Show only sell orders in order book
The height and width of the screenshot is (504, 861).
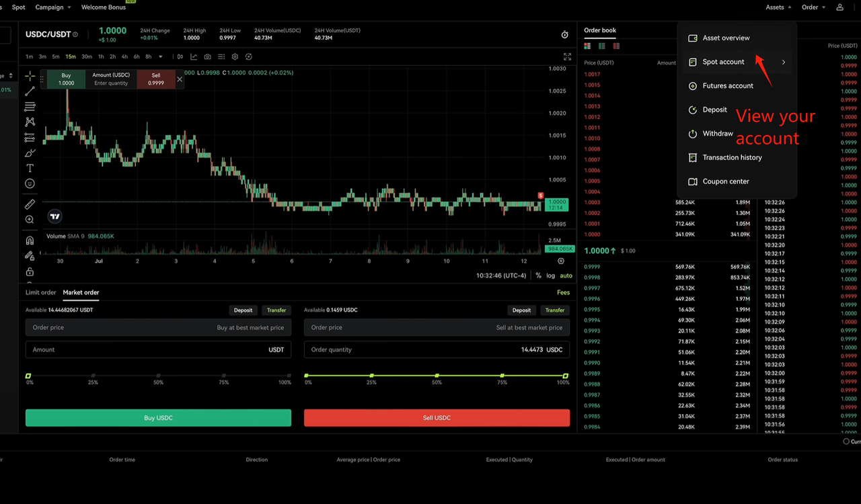(x=616, y=46)
